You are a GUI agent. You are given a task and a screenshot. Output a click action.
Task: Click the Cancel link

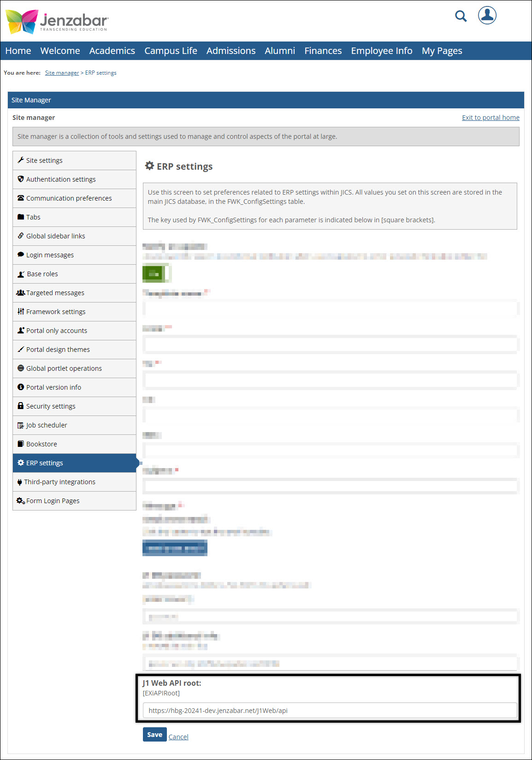coord(178,737)
